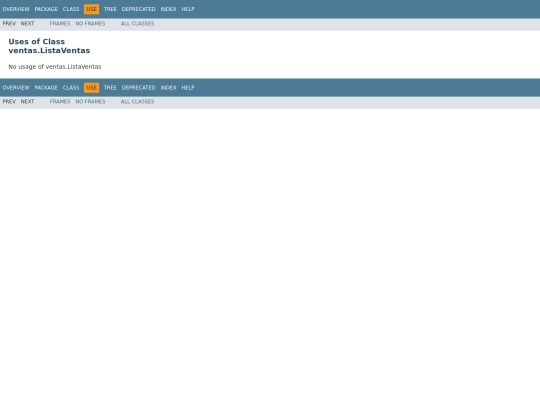Viewport: 540px width, 405px height.
Task: Open Index in the bottom navigation bar
Action: [168, 88]
